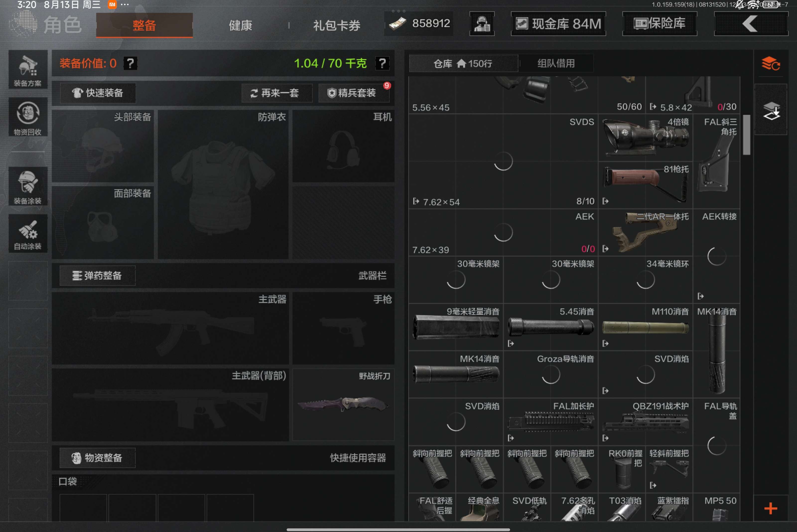This screenshot has height=532, width=797.
Task: Open the 精兵套装 button
Action: click(x=354, y=93)
